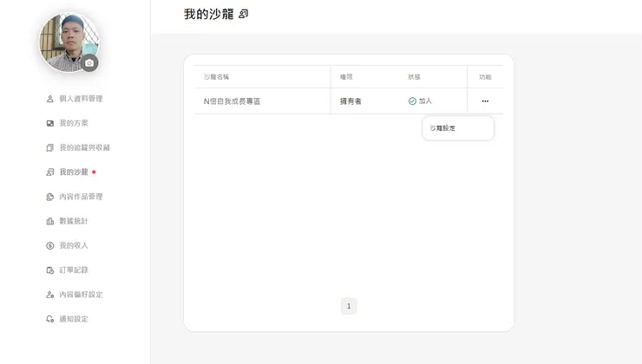Screen dimensions: 642x364
Task: Click the bookmark icon beside 我的追蹤與收藏
Action: pos(50,147)
